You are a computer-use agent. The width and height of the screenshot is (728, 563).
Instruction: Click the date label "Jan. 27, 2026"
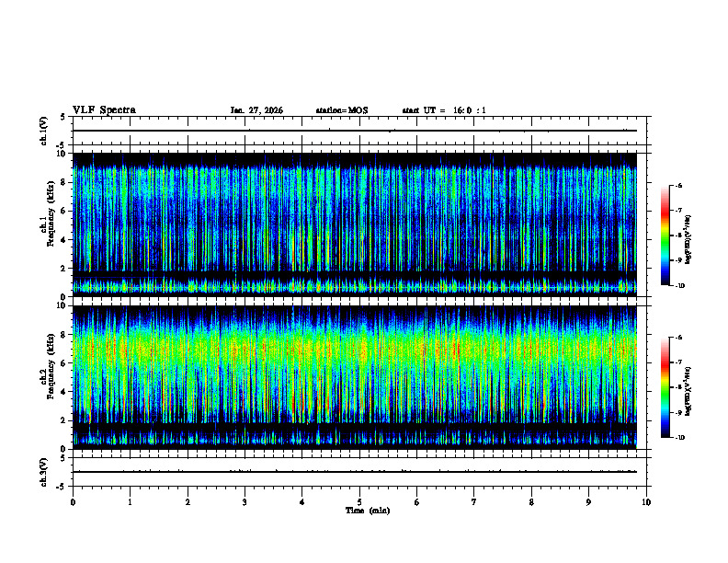(256, 110)
